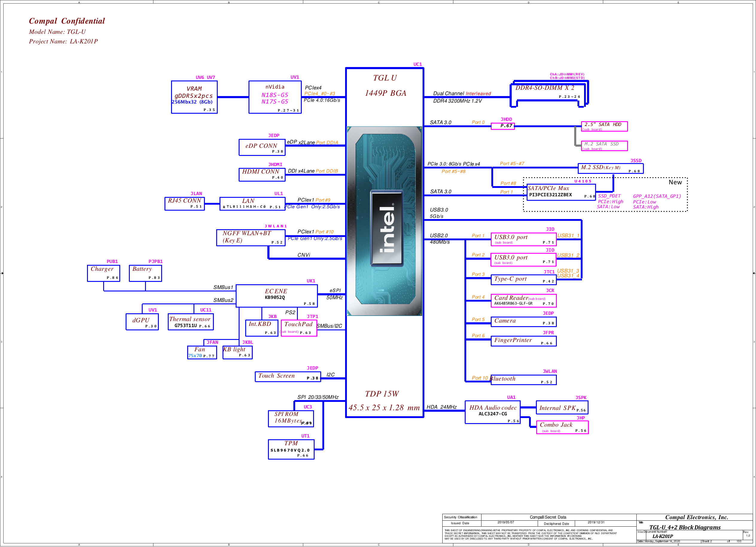Select the eDP CONN block
Viewport: 756px width, 547px height.
(x=262, y=147)
